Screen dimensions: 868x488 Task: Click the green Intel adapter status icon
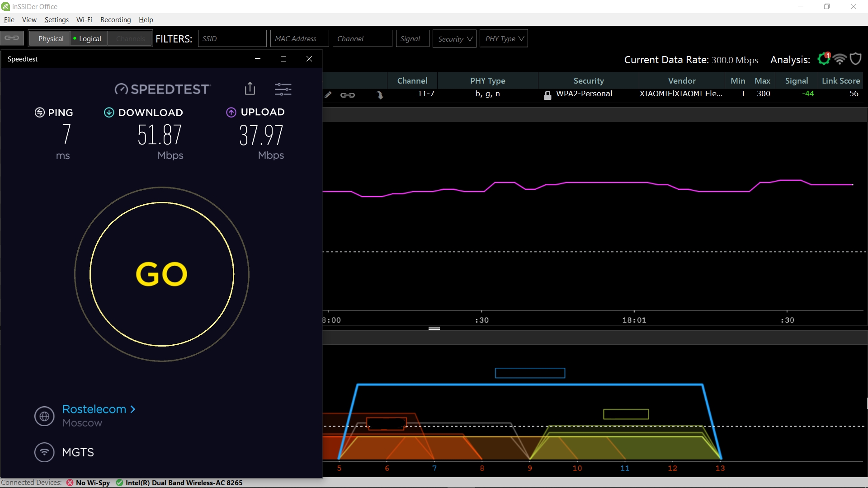119,483
